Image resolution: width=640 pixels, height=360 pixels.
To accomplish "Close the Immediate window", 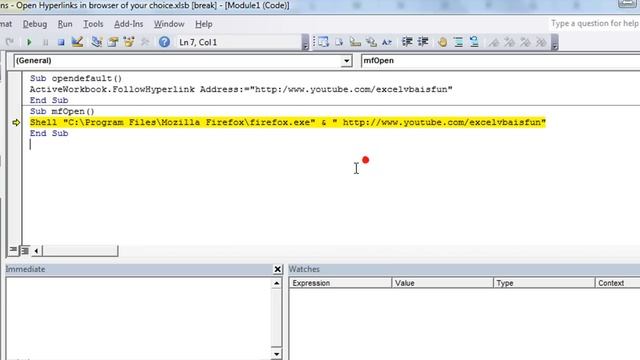I will [x=278, y=269].
